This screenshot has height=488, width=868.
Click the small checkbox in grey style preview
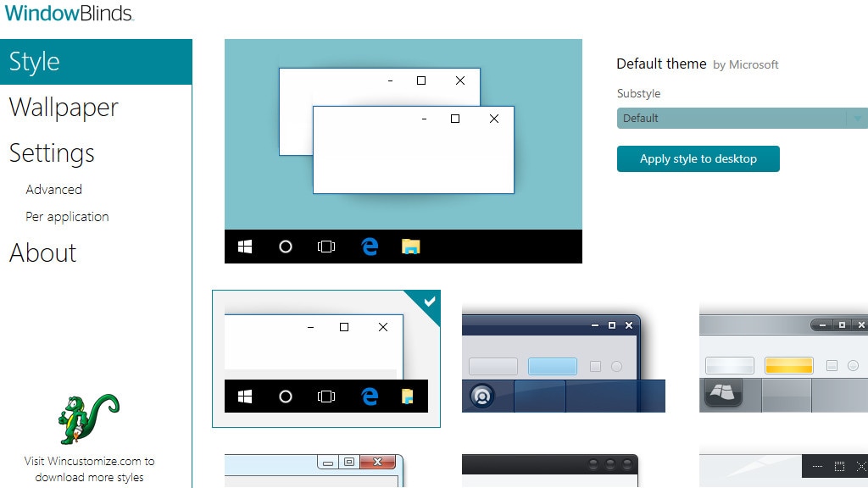click(832, 365)
